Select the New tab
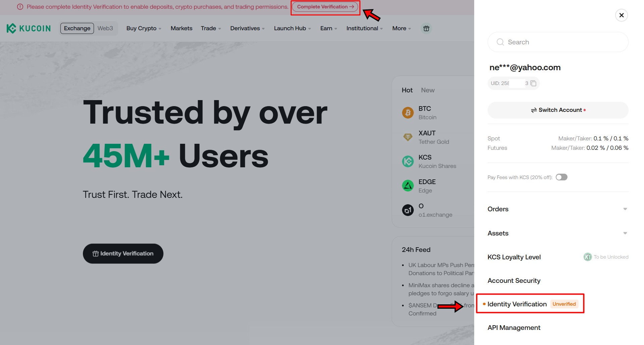 click(x=428, y=90)
